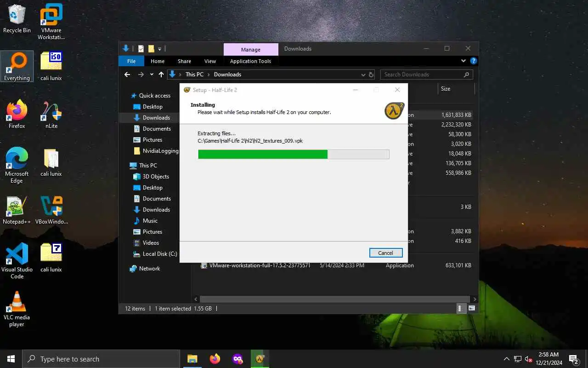Launch the VMware Workstation desktop shortcut
588x368 pixels.
(51, 22)
